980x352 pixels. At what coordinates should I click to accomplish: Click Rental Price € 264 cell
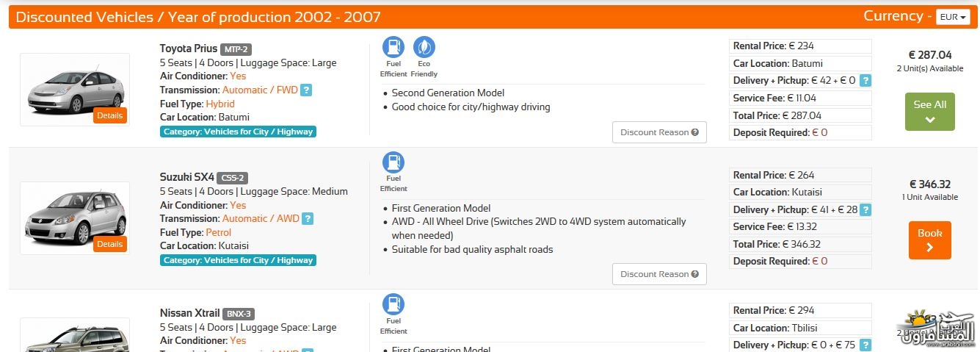(800, 175)
